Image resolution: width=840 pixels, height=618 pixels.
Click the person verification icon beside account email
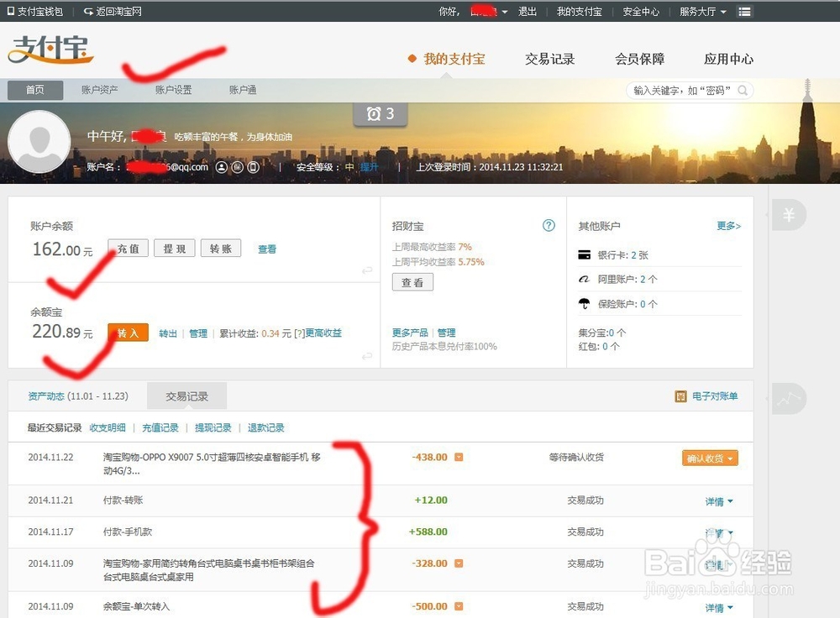(222, 167)
